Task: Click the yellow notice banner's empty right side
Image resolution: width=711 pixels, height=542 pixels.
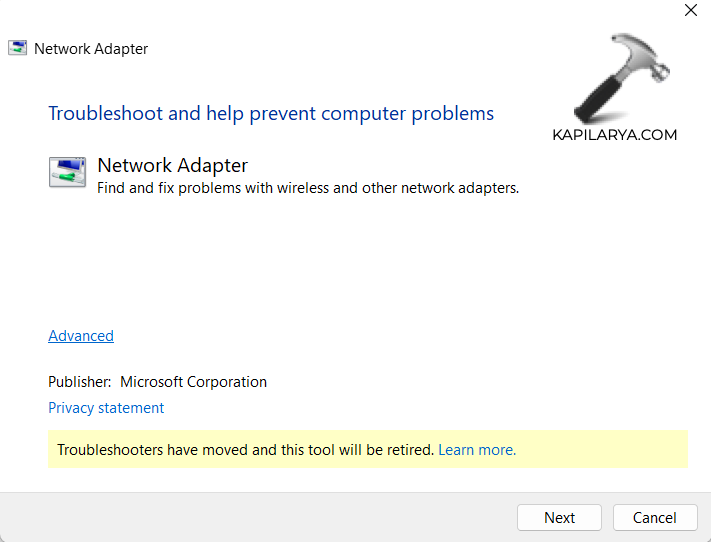Action: point(610,450)
